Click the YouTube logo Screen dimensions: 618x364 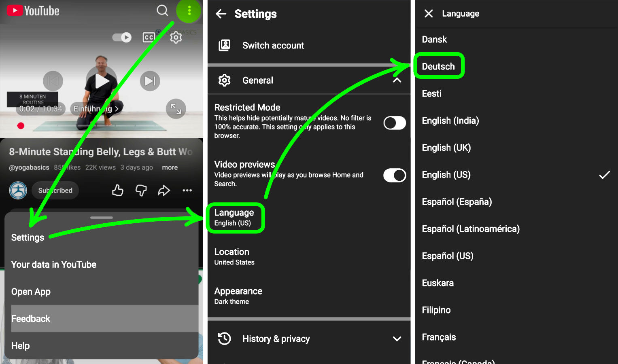click(x=33, y=11)
